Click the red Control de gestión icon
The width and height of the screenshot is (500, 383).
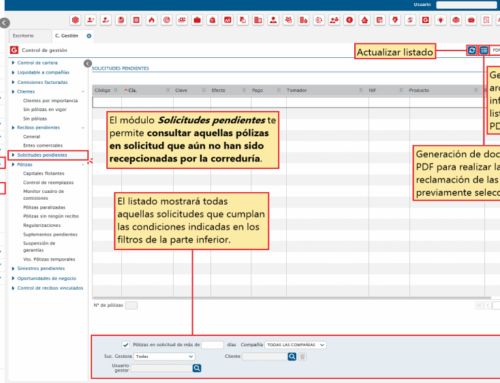pyautogui.click(x=14, y=50)
